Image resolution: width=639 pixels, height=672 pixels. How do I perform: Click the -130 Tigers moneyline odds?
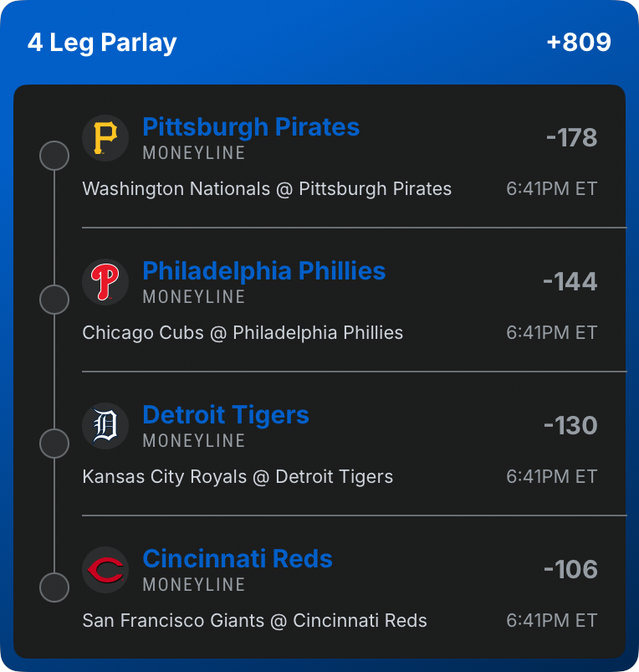pos(570,426)
